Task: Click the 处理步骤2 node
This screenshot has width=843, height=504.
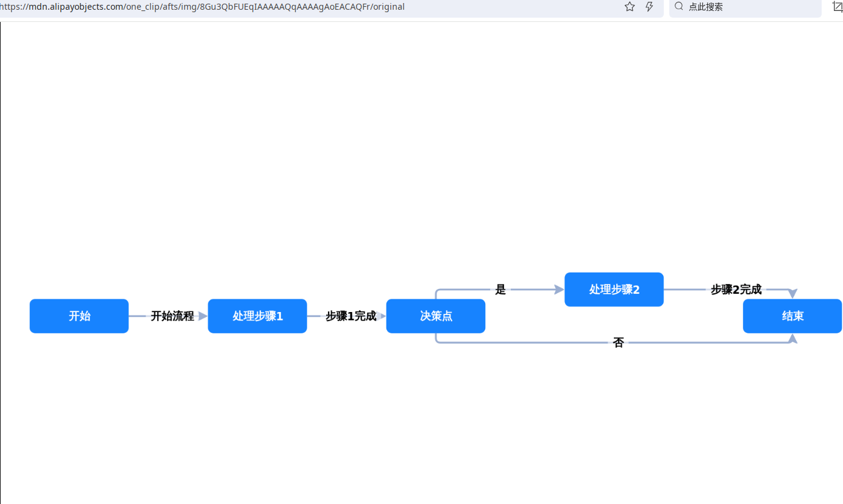Action: pyautogui.click(x=614, y=289)
